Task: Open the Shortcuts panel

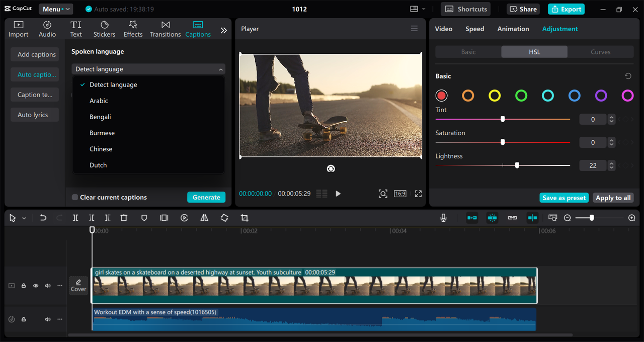Action: 466,9
